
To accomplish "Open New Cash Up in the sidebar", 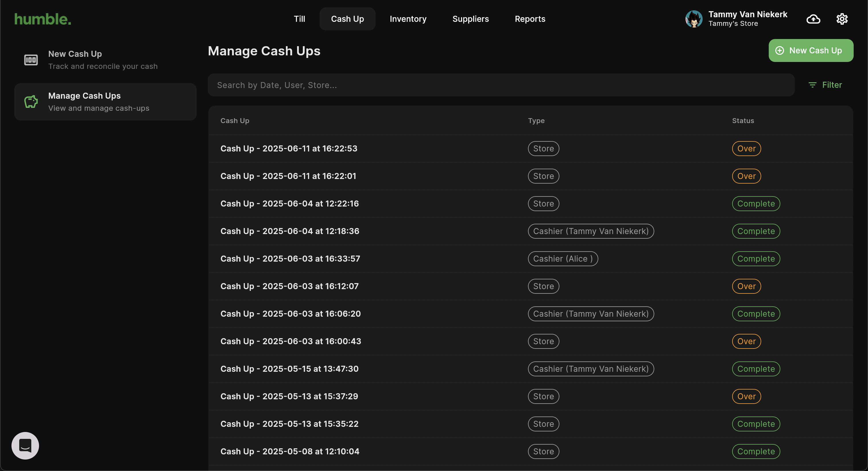I will (x=105, y=60).
